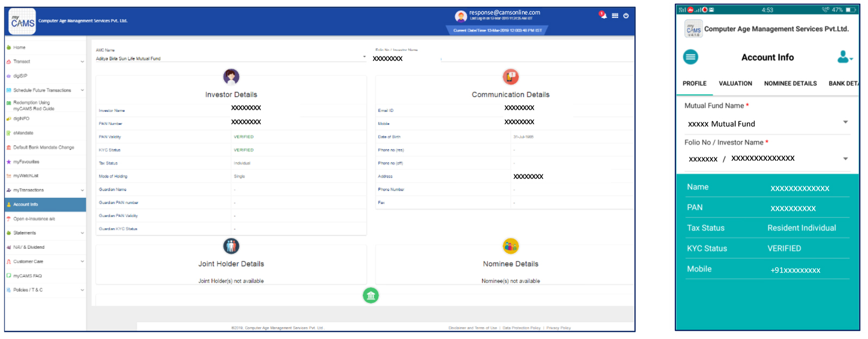The image size is (868, 339).
Task: Click the green bank details icon
Action: 371,296
